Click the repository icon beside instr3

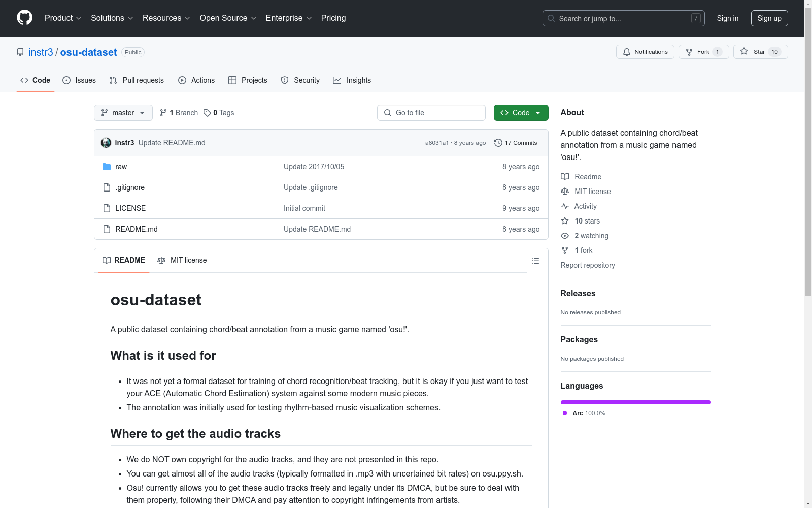(x=20, y=52)
